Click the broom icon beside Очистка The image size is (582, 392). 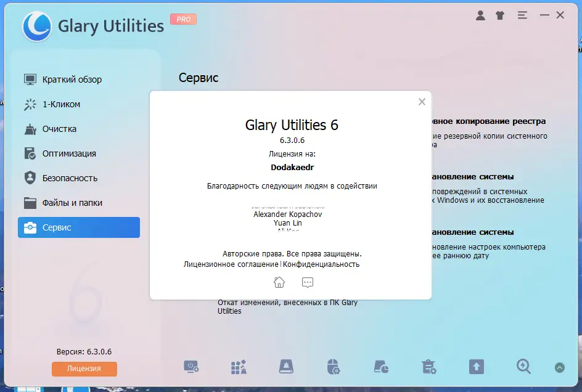tap(30, 129)
